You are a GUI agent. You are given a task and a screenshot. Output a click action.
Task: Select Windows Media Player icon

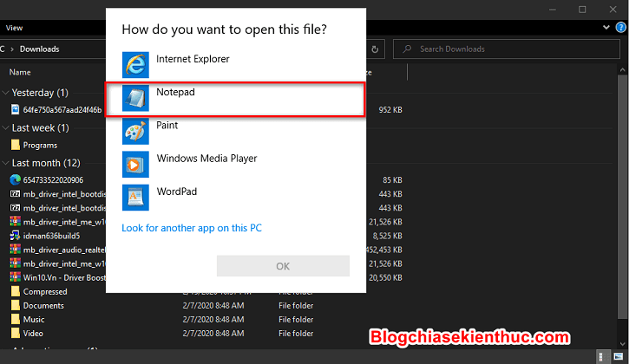pyautogui.click(x=135, y=165)
